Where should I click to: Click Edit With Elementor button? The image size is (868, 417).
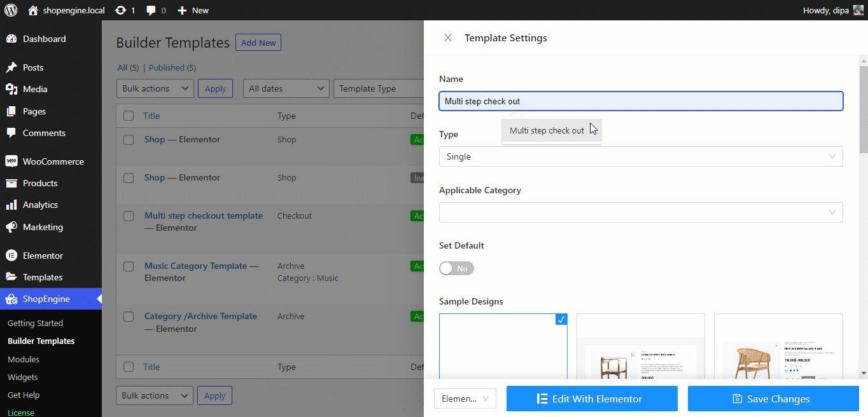592,399
